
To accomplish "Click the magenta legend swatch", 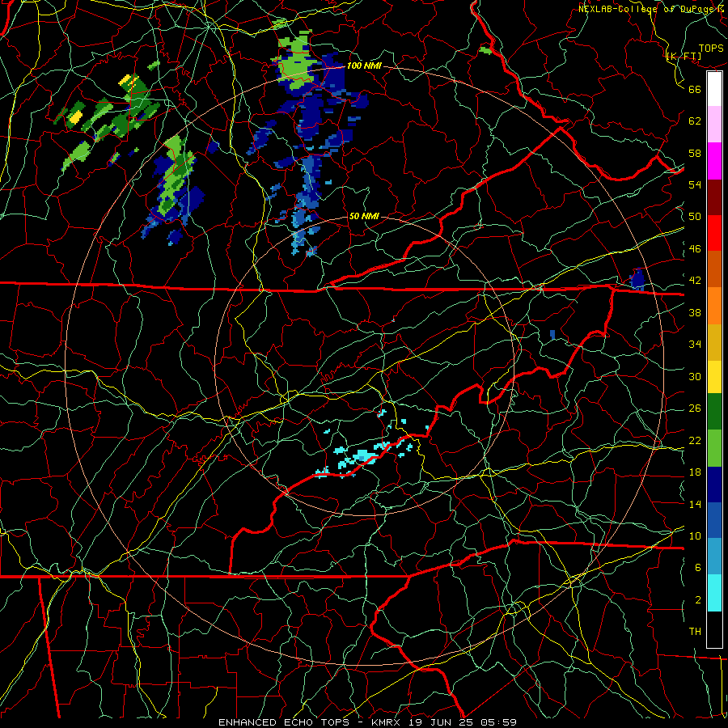I will 714,161.
